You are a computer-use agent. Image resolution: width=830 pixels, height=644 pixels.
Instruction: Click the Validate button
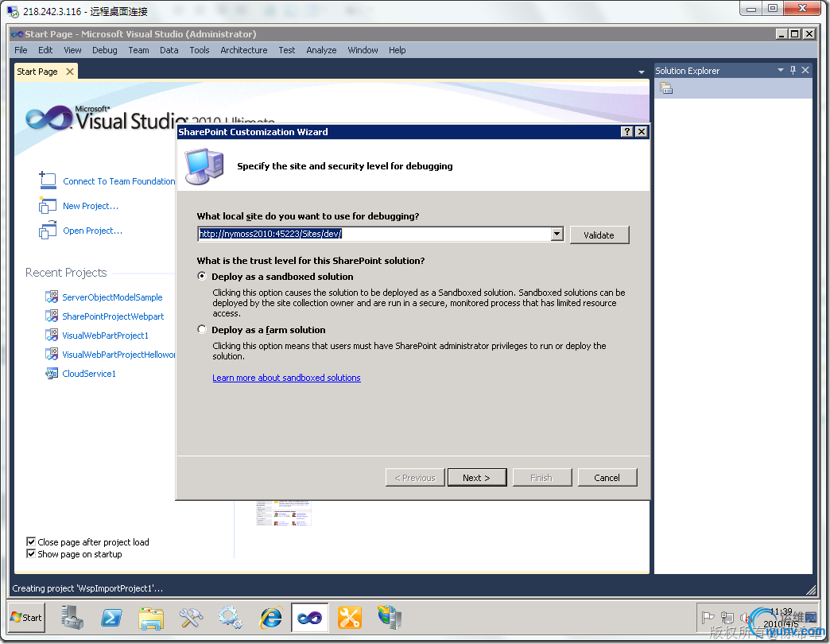tap(599, 235)
